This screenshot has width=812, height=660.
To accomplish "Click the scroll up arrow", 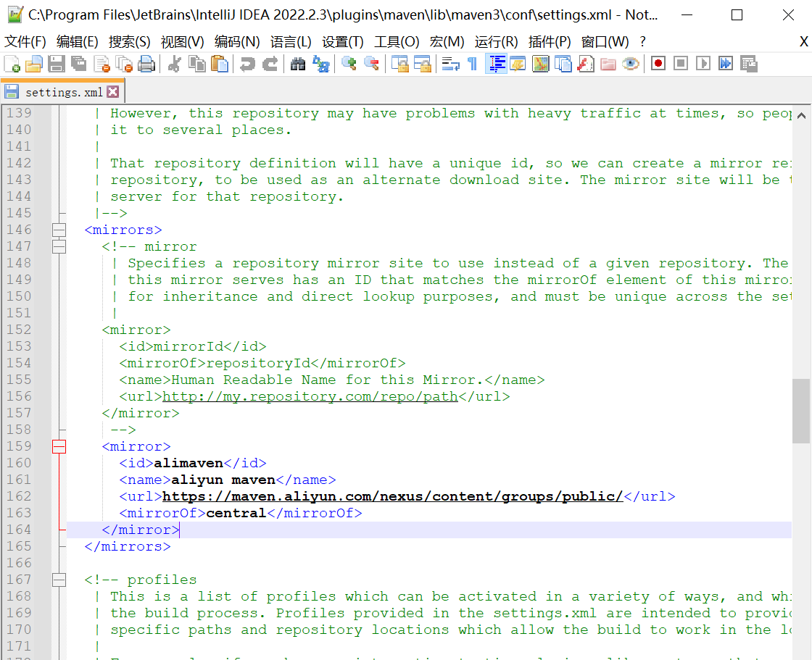I will click(x=801, y=115).
